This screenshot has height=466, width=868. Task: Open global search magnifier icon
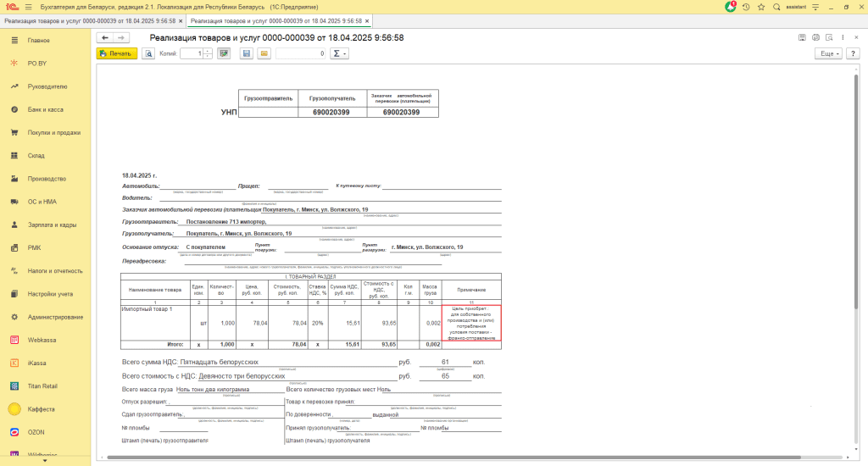click(776, 7)
